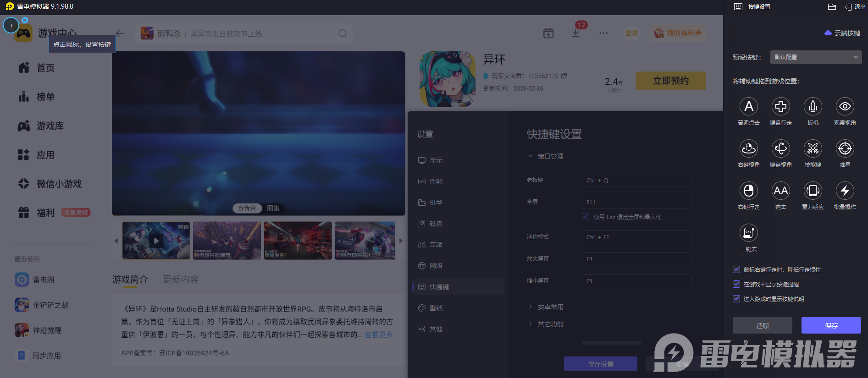The height and width of the screenshot is (378, 868).
Task: Open the 应用 apps menu item
Action: [36, 155]
